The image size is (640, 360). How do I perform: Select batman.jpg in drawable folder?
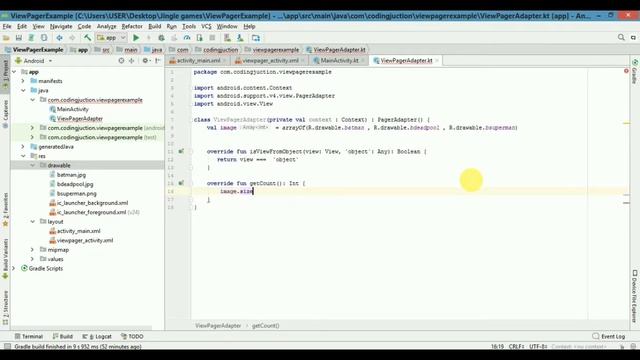click(x=71, y=175)
